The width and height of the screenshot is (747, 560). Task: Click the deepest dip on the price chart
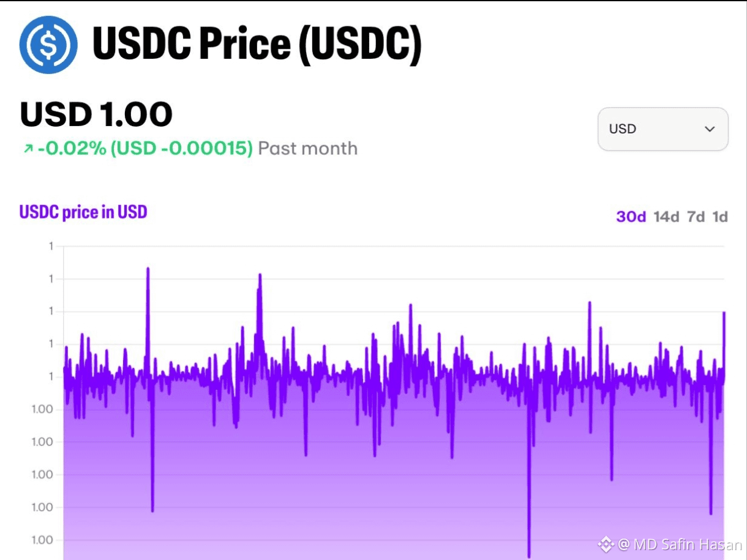click(x=529, y=555)
